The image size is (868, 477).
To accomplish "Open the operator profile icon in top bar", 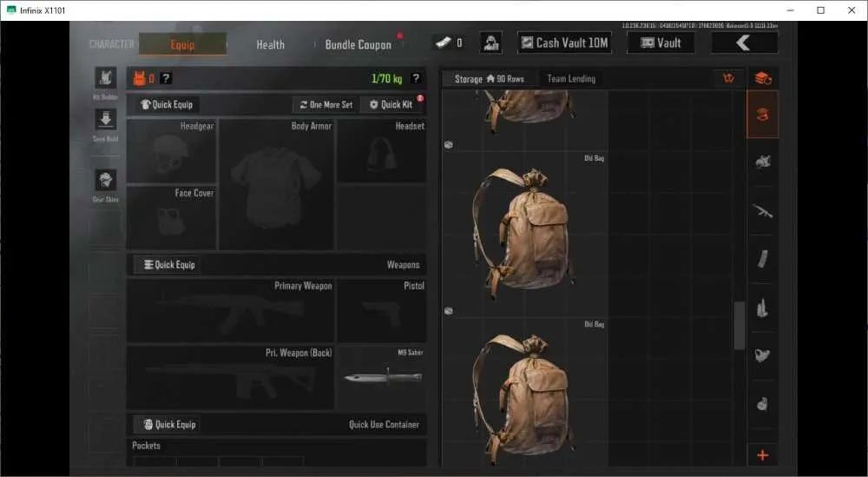I will 490,43.
